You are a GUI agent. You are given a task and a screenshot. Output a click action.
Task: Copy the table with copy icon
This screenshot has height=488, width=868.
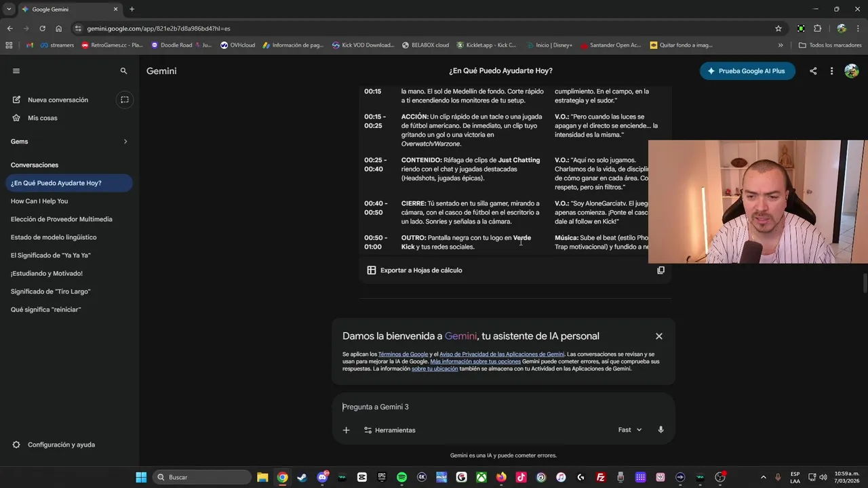660,270
